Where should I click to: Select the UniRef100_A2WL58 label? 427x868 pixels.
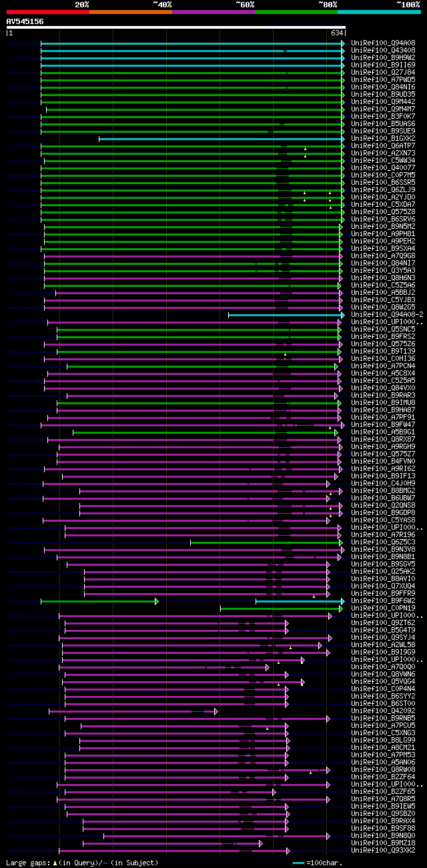[383, 644]
